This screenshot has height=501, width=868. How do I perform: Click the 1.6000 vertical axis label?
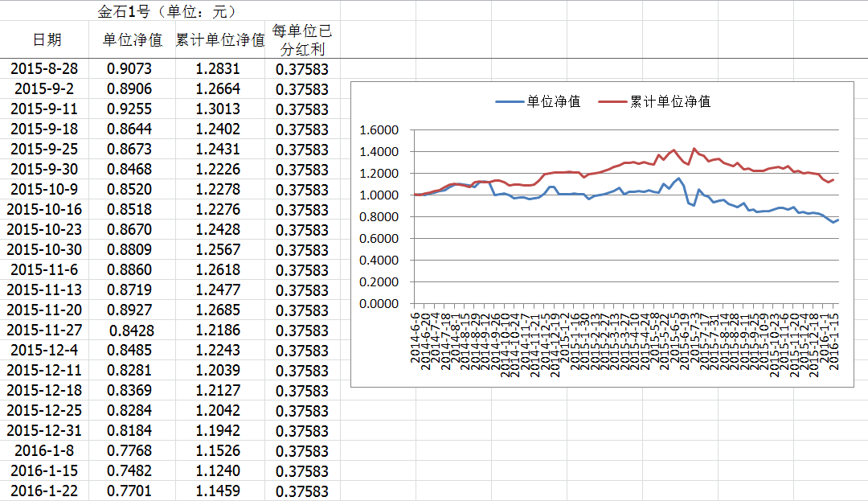(379, 130)
